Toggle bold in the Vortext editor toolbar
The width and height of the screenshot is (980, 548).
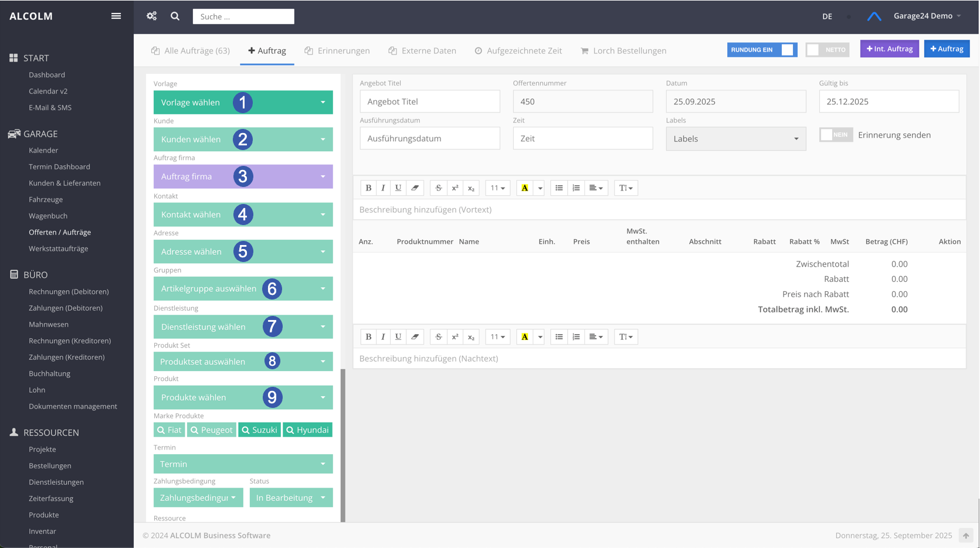(368, 188)
